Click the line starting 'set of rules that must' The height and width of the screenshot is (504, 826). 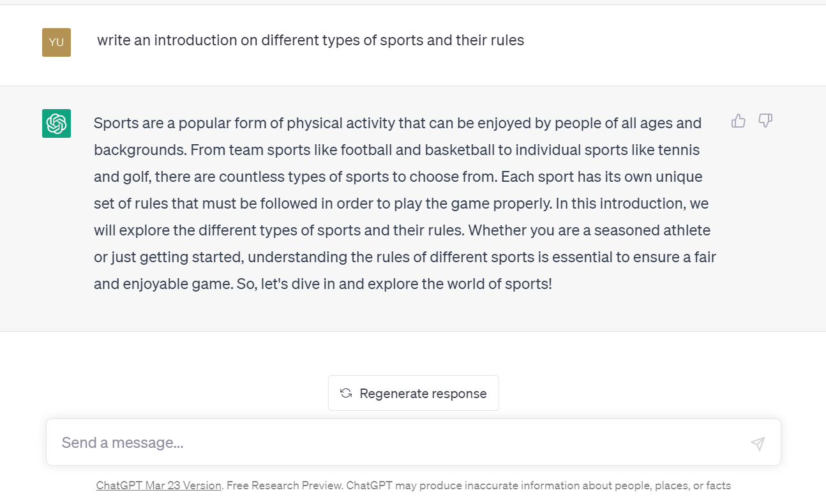402,204
